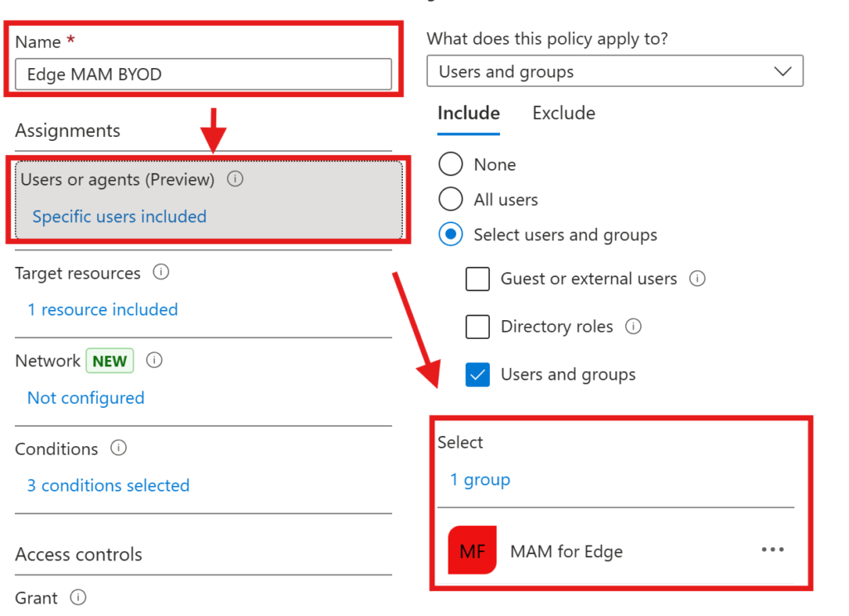Open the 3 conditions selected link
This screenshot has height=616, width=849.
[109, 485]
